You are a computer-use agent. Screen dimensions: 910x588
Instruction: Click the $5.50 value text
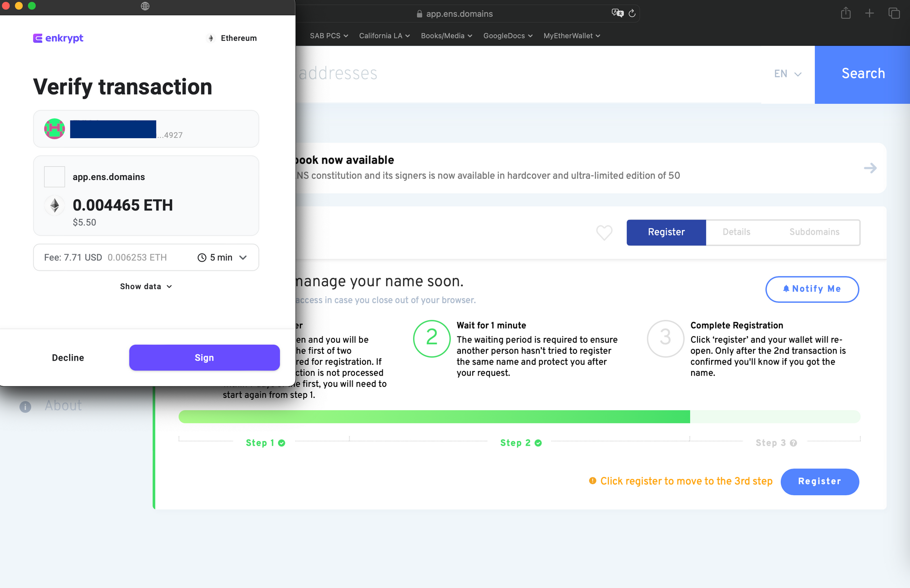pyautogui.click(x=85, y=222)
